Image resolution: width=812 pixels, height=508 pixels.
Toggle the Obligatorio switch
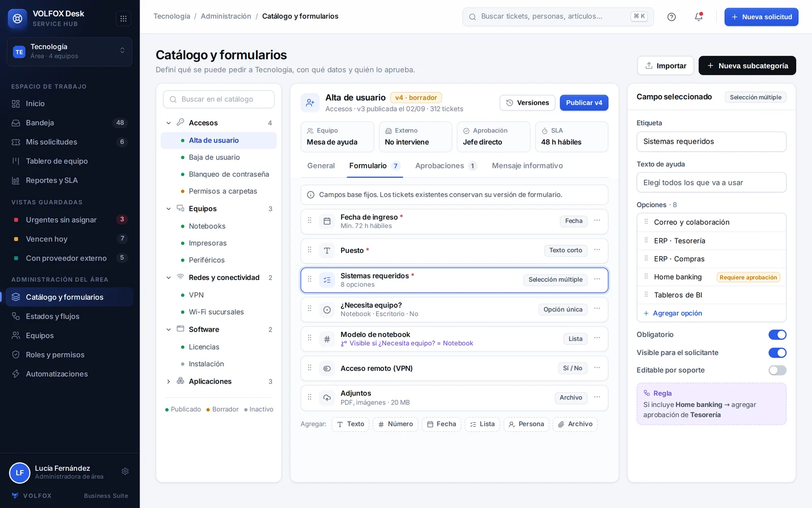777,335
